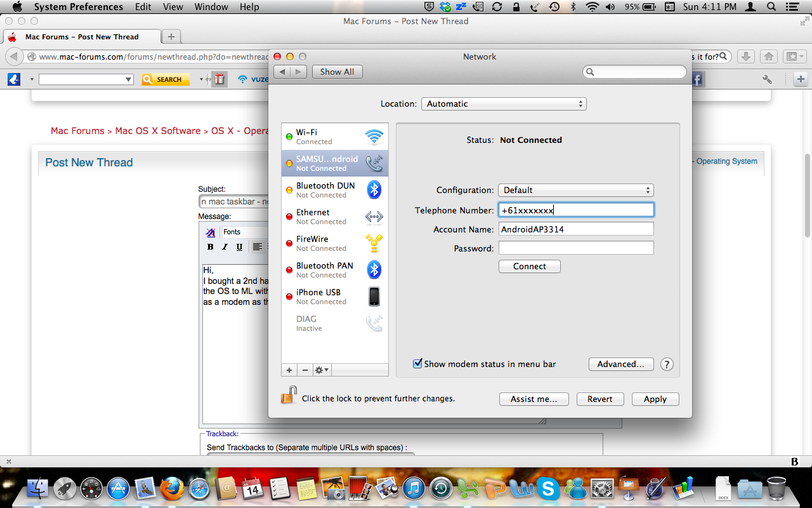
Task: Open iTunes from the Dock
Action: [414, 488]
